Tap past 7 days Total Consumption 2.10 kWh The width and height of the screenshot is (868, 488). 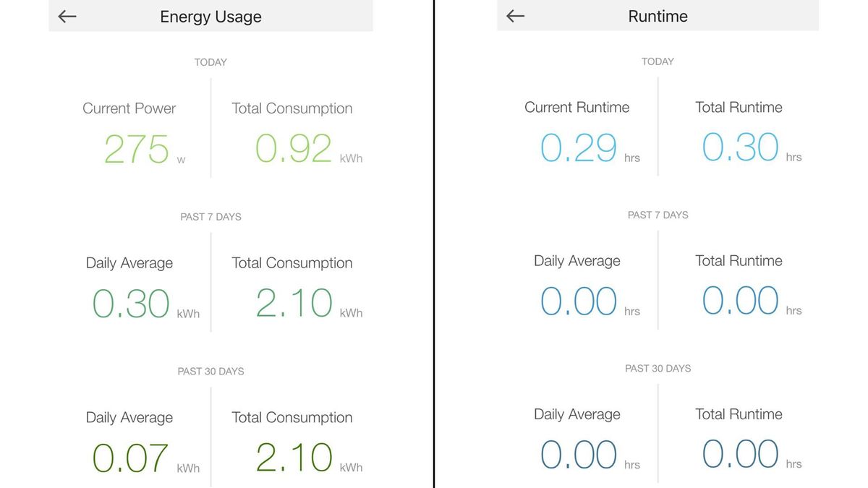point(294,304)
